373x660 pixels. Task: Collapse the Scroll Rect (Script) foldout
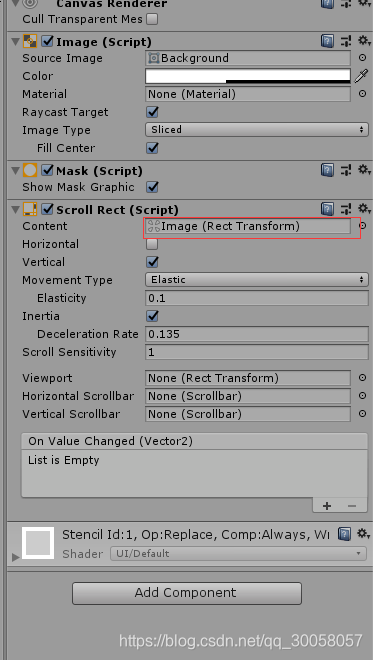point(16,210)
